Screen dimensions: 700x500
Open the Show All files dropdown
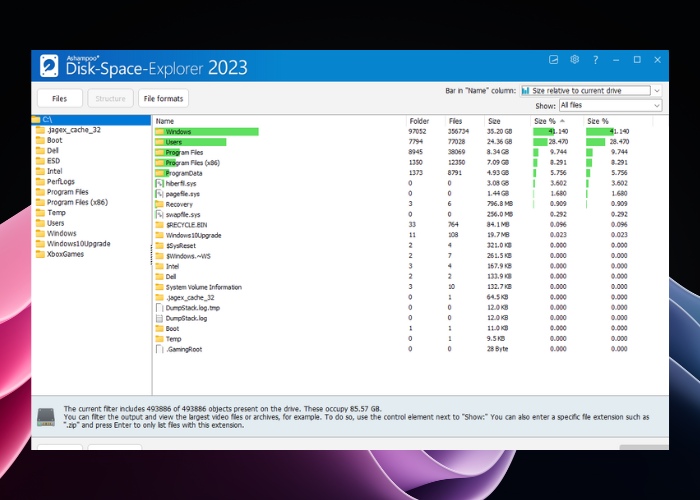pos(610,105)
